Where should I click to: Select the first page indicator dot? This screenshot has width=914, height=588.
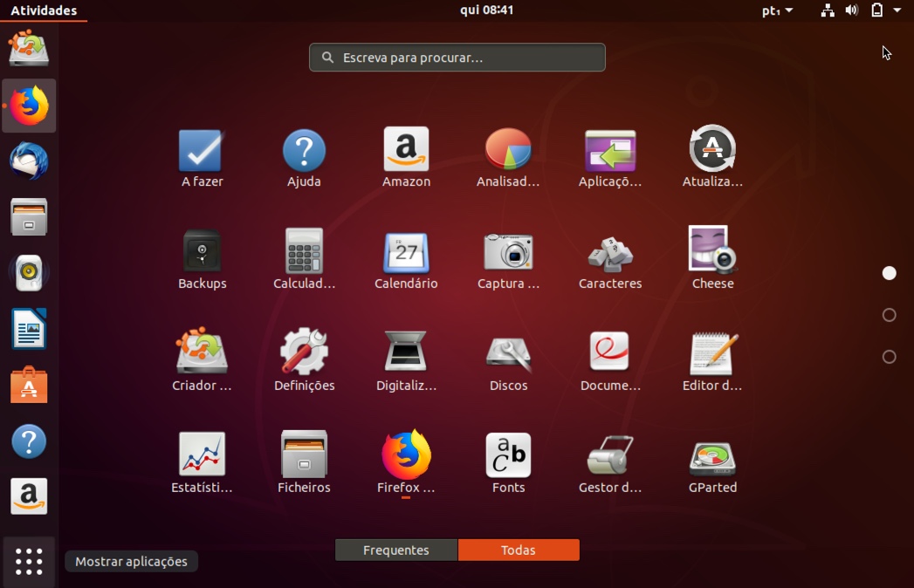click(x=890, y=273)
